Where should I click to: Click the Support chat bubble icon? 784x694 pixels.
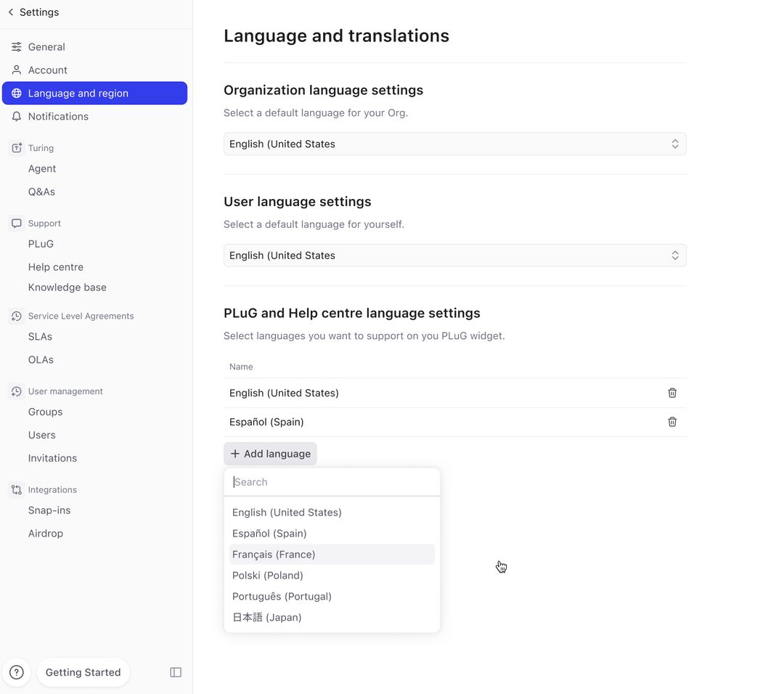tap(15, 223)
